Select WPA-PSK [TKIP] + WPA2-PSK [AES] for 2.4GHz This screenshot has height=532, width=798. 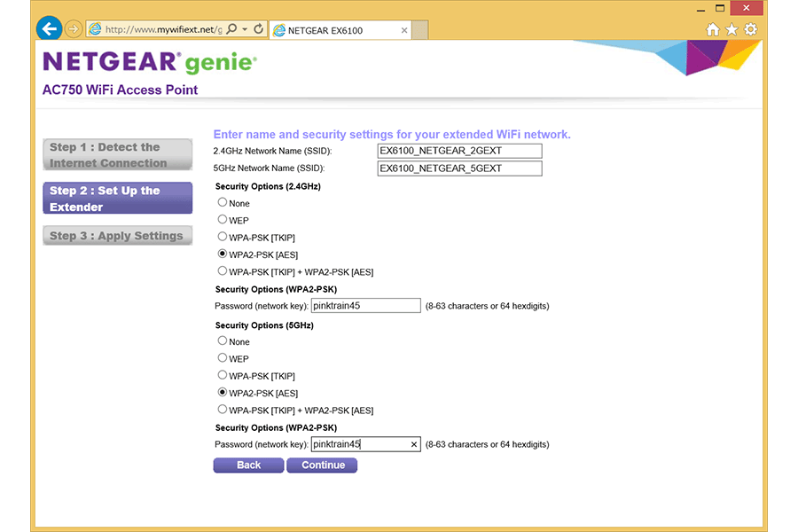pyautogui.click(x=223, y=271)
